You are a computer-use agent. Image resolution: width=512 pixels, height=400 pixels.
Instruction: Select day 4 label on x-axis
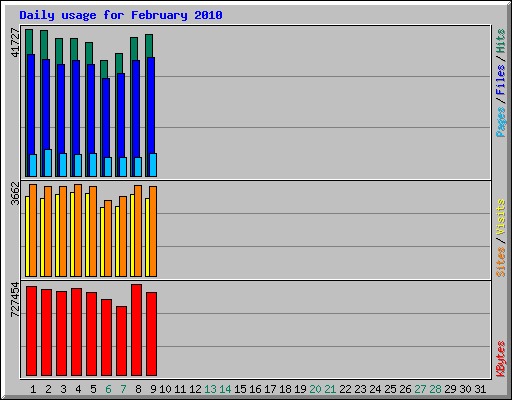[x=78, y=389]
